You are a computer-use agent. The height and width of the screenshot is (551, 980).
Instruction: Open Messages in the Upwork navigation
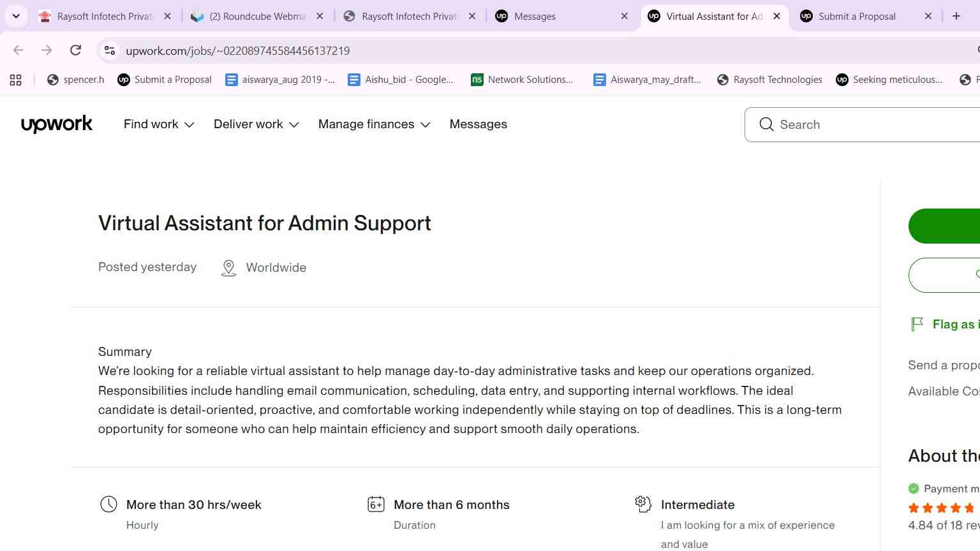pyautogui.click(x=479, y=124)
